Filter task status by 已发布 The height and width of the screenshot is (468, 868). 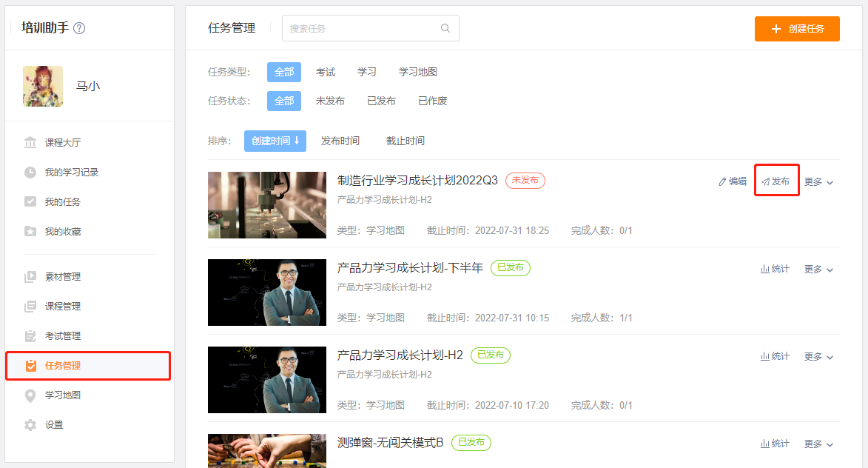click(381, 101)
